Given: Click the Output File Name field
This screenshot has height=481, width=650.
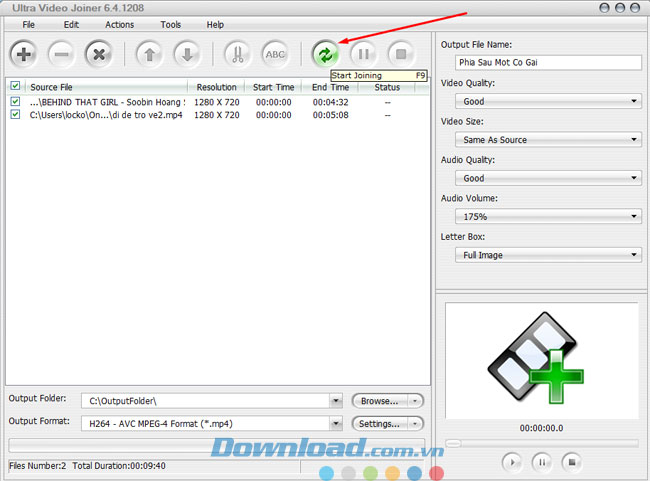Looking at the screenshot, I should coord(548,62).
